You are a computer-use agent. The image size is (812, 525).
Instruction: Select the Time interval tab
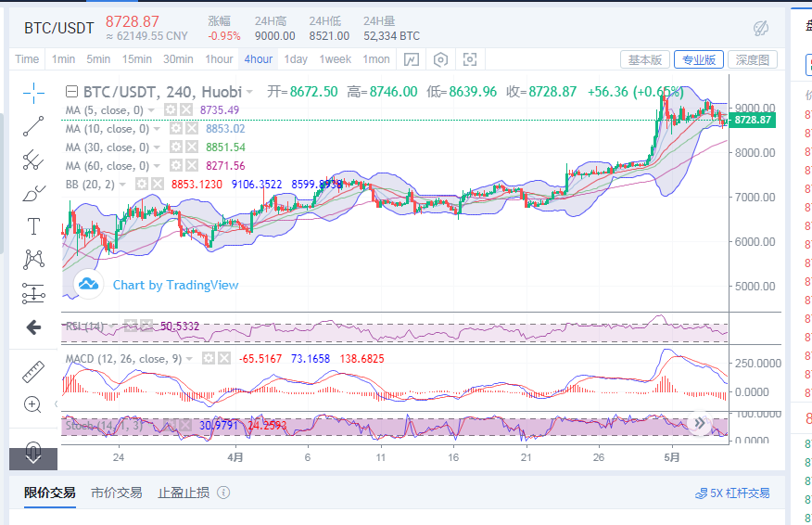(x=27, y=59)
